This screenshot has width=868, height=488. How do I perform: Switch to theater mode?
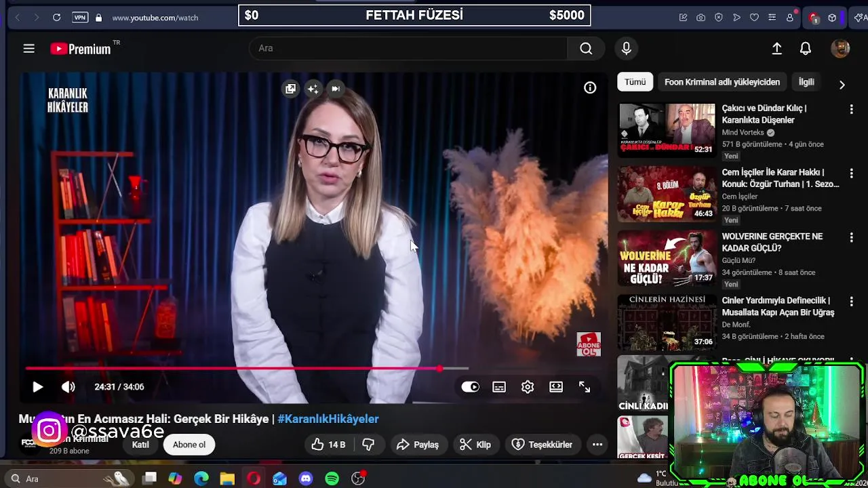556,387
